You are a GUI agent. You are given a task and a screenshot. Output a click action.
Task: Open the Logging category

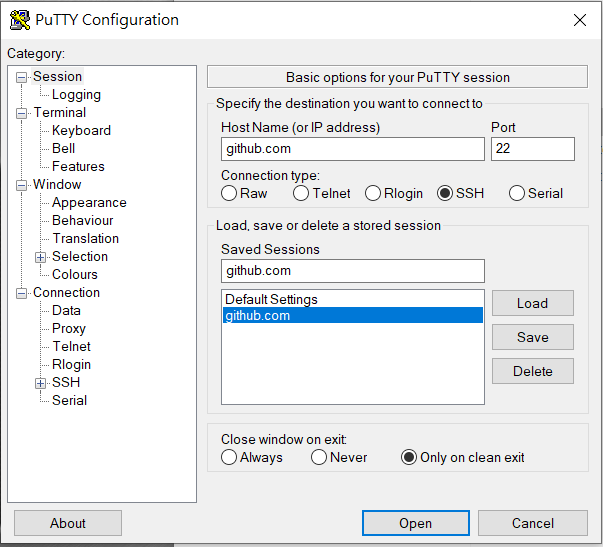(77, 95)
